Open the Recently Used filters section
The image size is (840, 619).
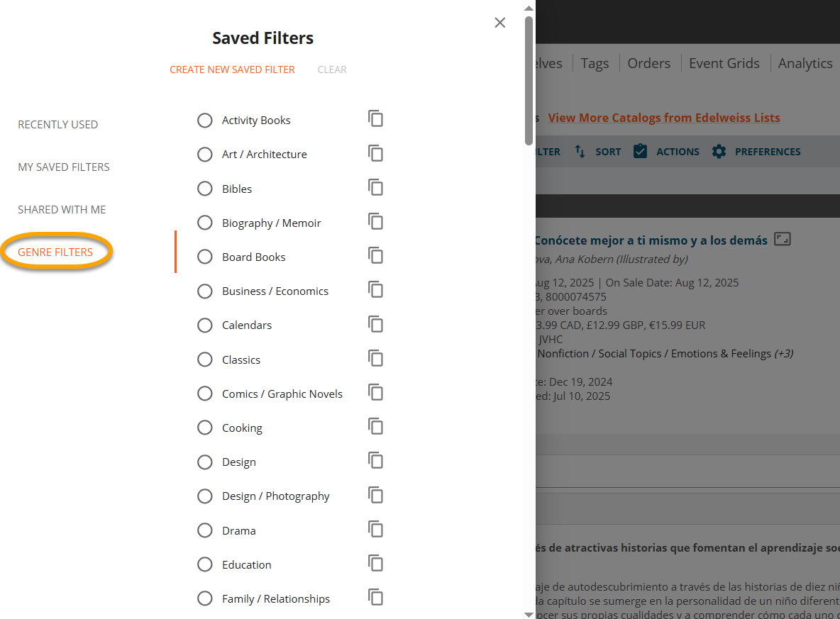(58, 124)
